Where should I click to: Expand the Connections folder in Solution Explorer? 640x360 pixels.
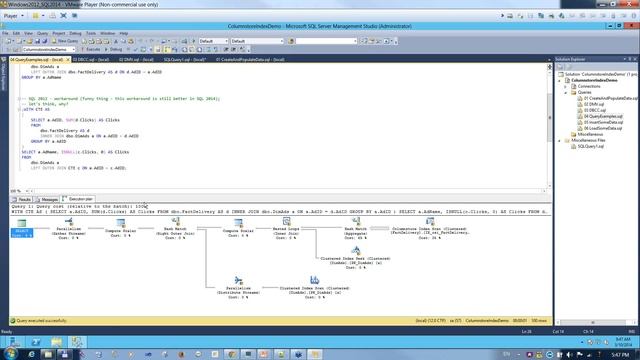click(566, 87)
